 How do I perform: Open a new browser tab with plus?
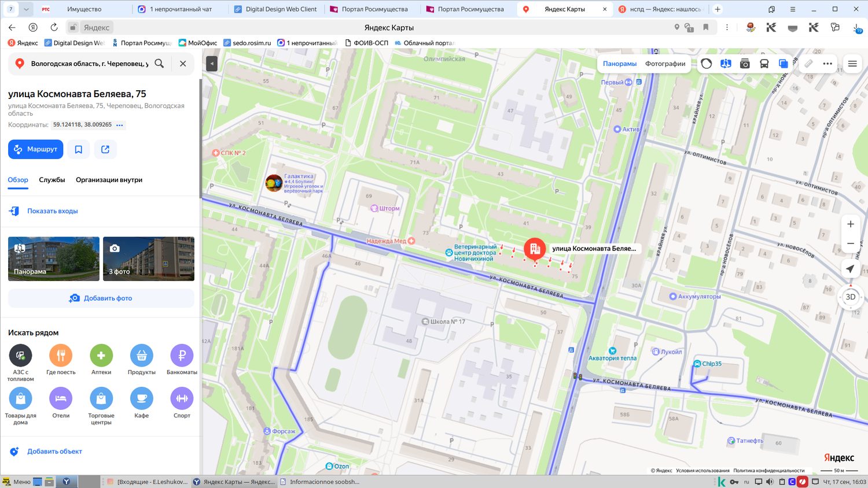click(x=718, y=9)
